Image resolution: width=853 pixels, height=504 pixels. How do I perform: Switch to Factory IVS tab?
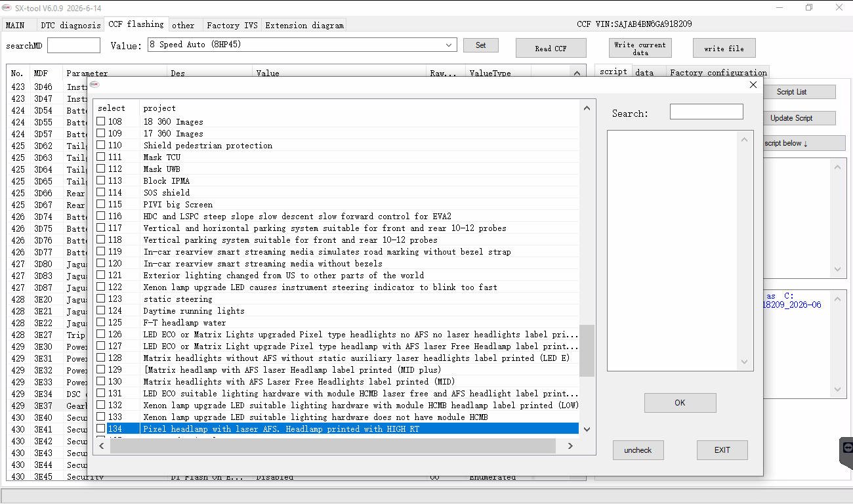[x=232, y=25]
